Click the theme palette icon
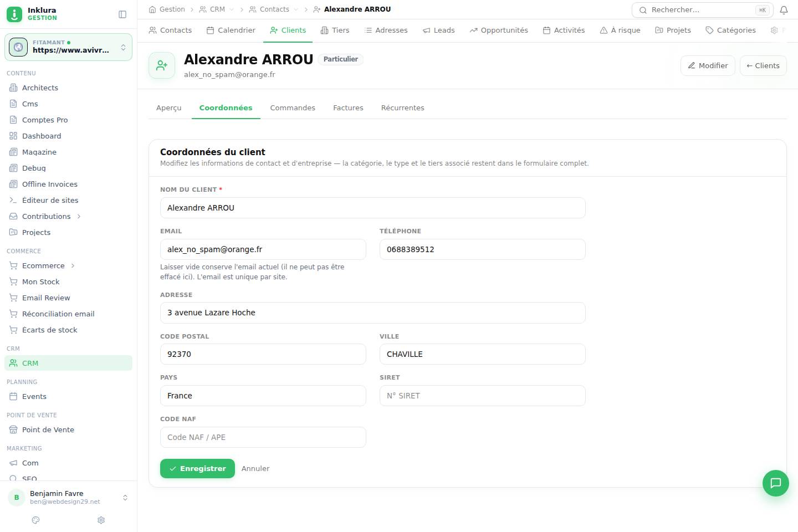 [36, 520]
